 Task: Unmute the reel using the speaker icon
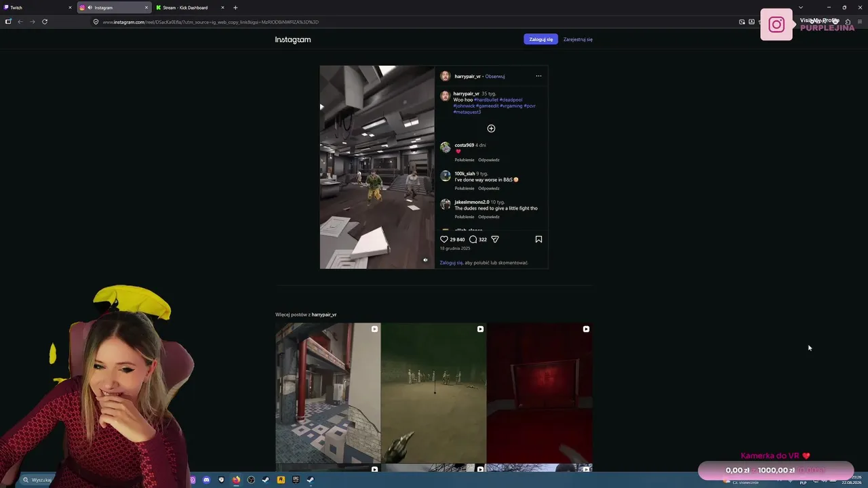click(425, 260)
